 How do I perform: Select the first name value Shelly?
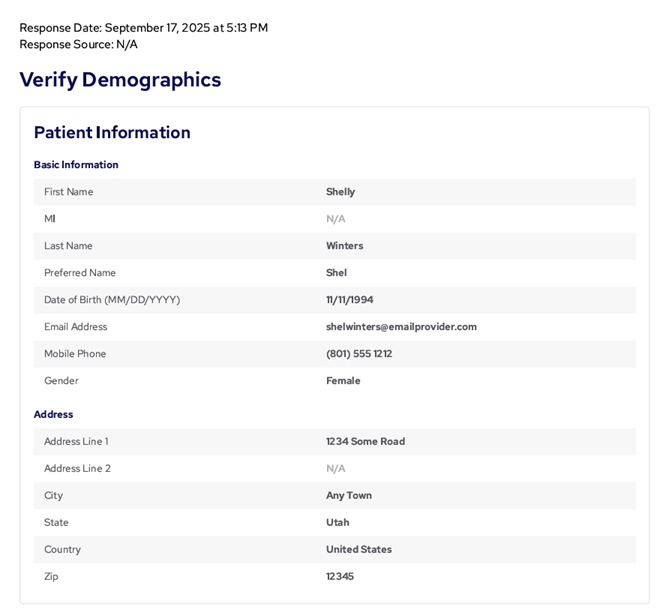point(340,192)
